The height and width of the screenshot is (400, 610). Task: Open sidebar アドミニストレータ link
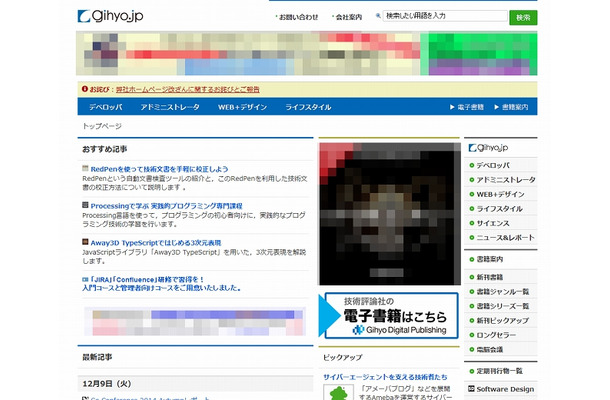(506, 180)
